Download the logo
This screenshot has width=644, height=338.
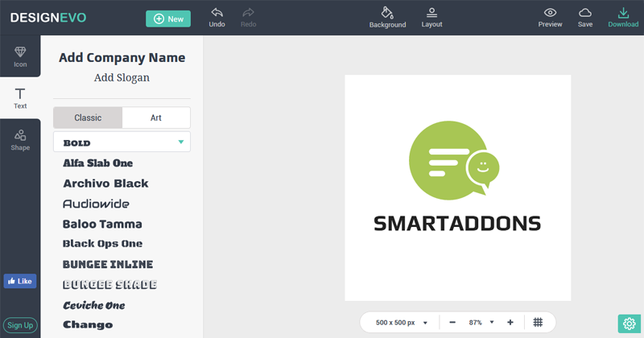coord(623,18)
